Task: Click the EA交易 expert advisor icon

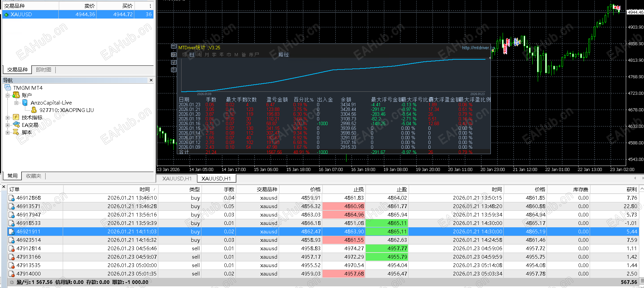Action: pos(16,125)
